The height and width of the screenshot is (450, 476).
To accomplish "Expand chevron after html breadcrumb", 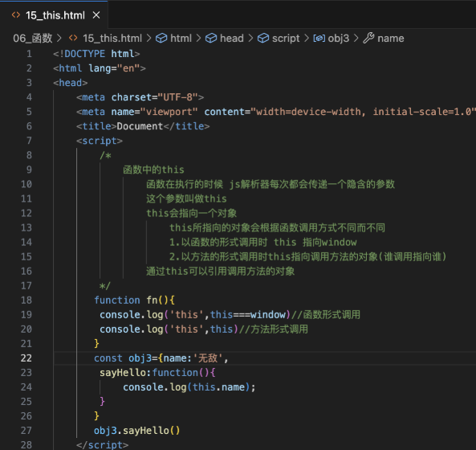I will click(198, 39).
